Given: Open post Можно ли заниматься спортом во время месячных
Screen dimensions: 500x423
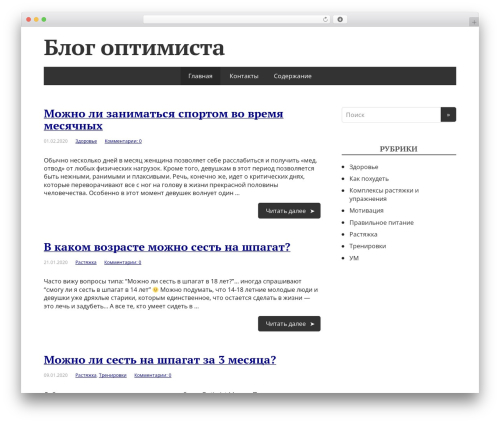Looking at the screenshot, I should (163, 120).
